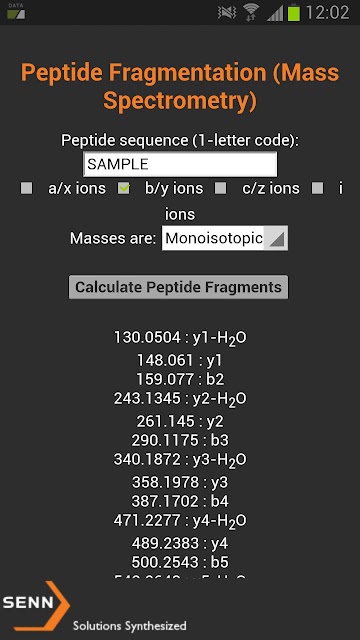Select the 148.061 : y1 result line
Viewport: 360px width, 640px height.
click(180, 360)
